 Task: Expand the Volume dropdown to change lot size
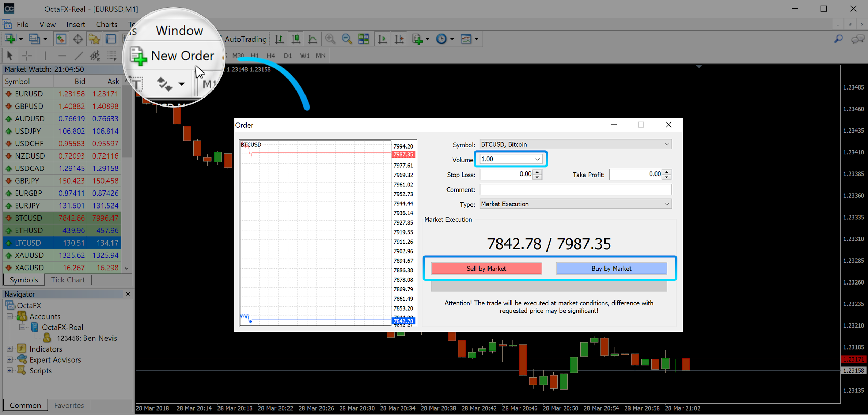[x=536, y=159]
